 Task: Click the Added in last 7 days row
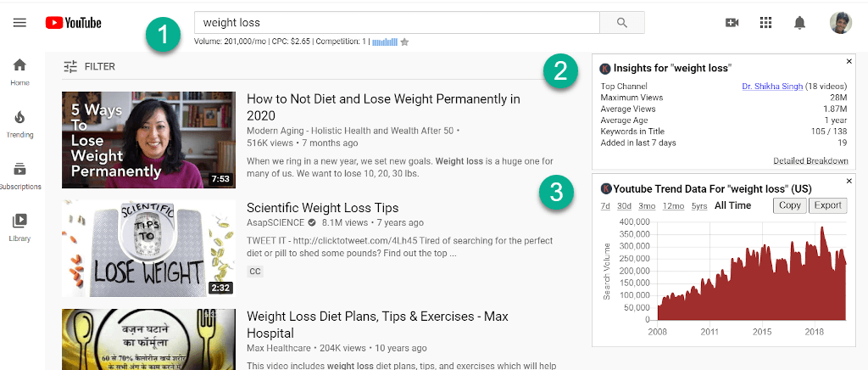click(724, 143)
